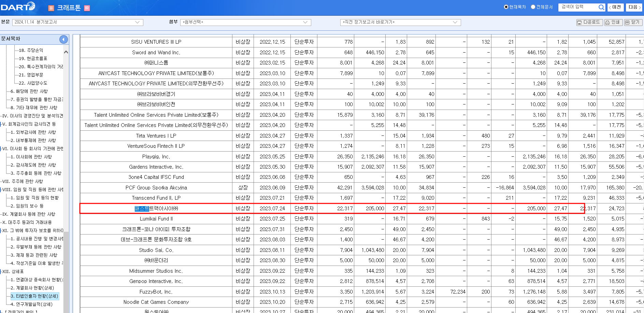Click the 인쇄 print button
The width and height of the screenshot is (644, 313).
[613, 22]
